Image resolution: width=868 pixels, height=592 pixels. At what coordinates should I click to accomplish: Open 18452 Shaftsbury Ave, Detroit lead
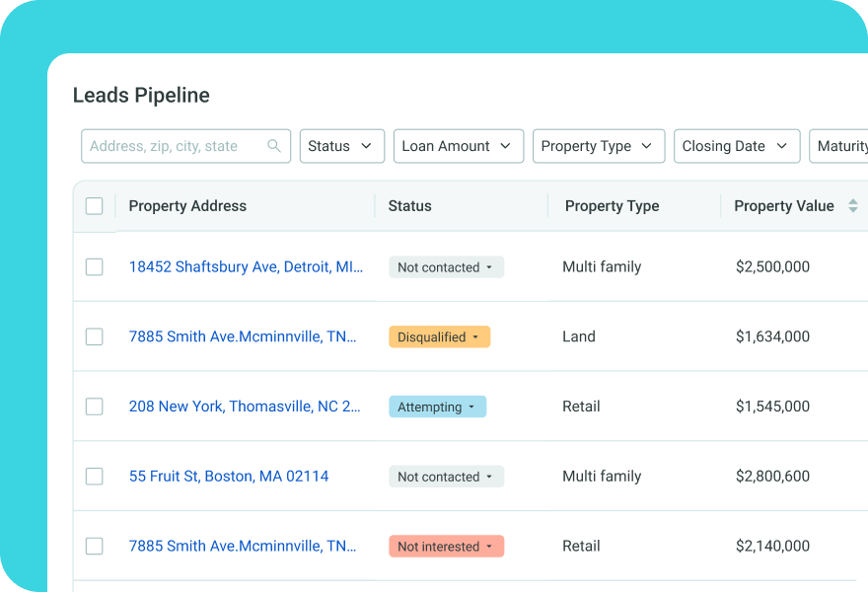[x=246, y=267]
